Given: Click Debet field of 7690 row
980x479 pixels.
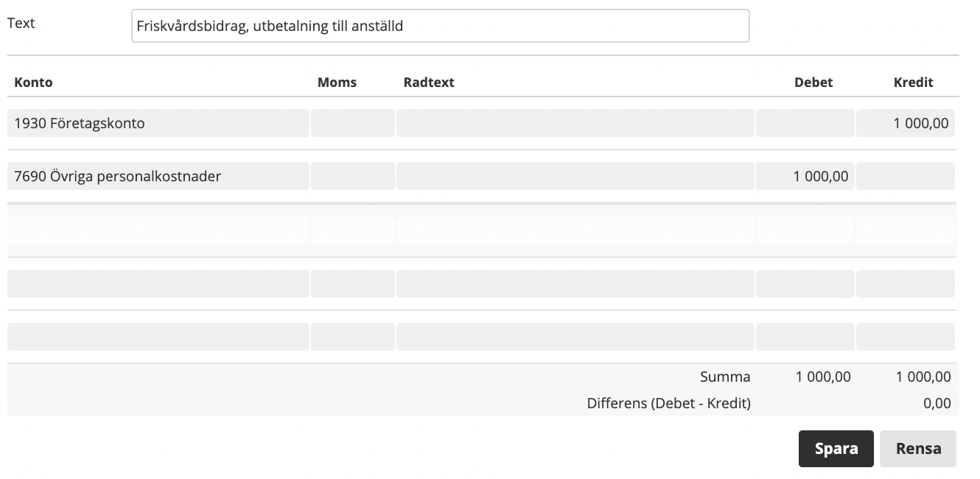Looking at the screenshot, I should pos(805,176).
